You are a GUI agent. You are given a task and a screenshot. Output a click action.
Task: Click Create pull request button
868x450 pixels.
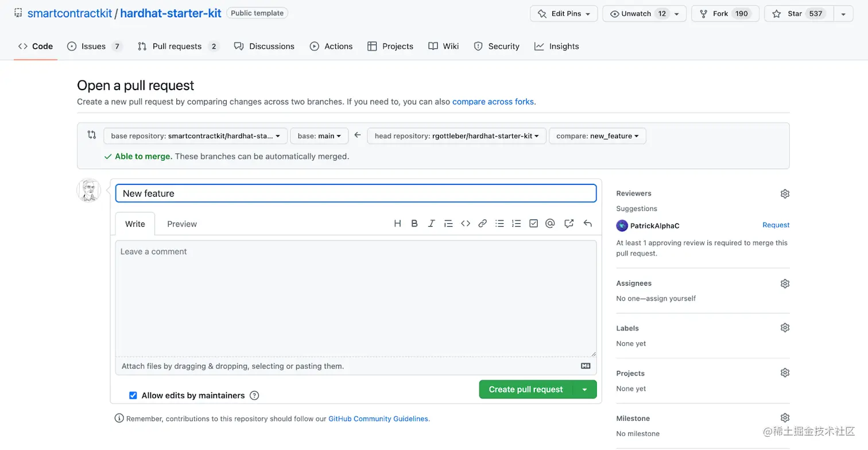point(526,389)
